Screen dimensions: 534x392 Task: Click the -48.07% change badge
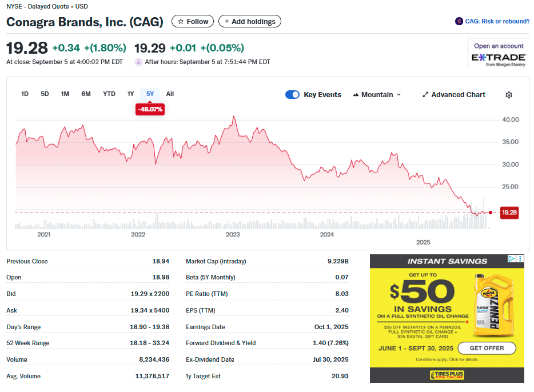[x=150, y=109]
